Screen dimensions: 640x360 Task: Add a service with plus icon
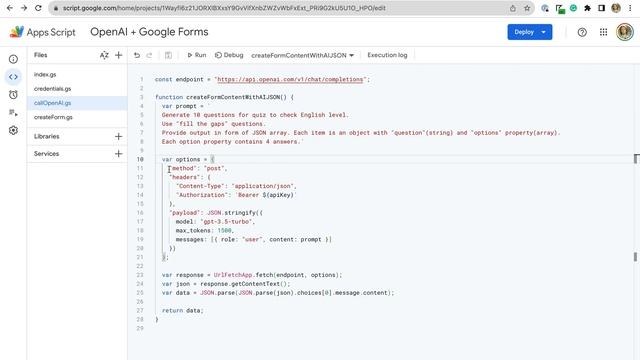[118, 153]
